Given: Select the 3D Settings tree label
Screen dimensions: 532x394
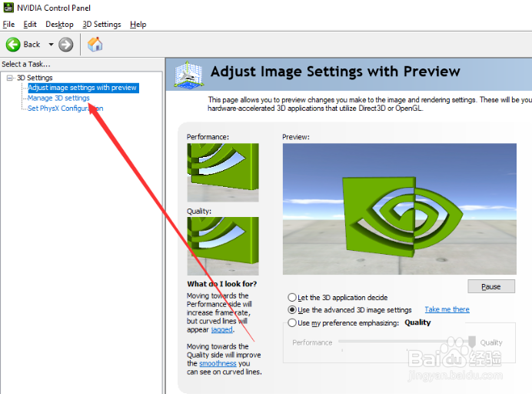Looking at the screenshot, I should point(35,78).
